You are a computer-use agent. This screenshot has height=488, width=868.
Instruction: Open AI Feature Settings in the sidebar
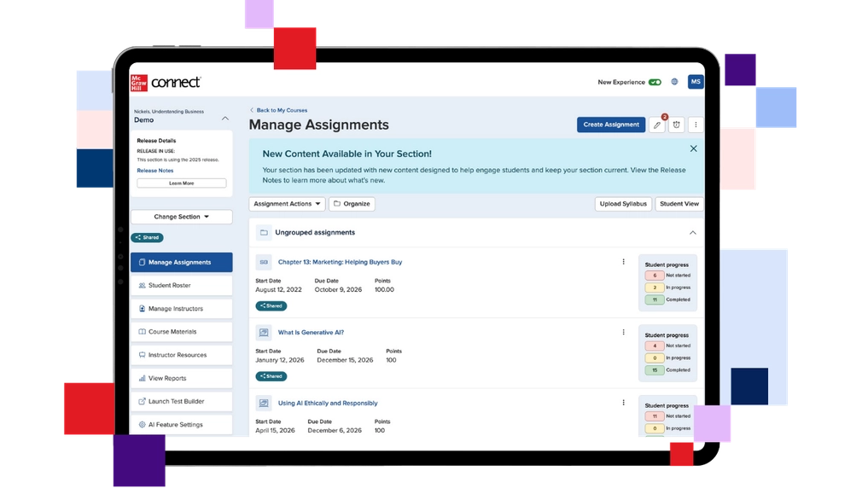pos(182,425)
